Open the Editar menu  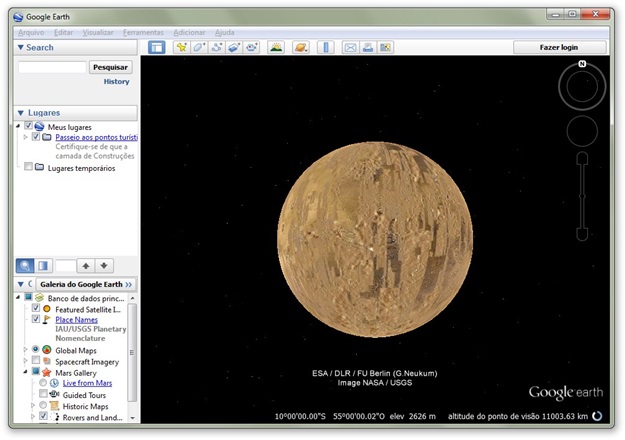coord(64,32)
